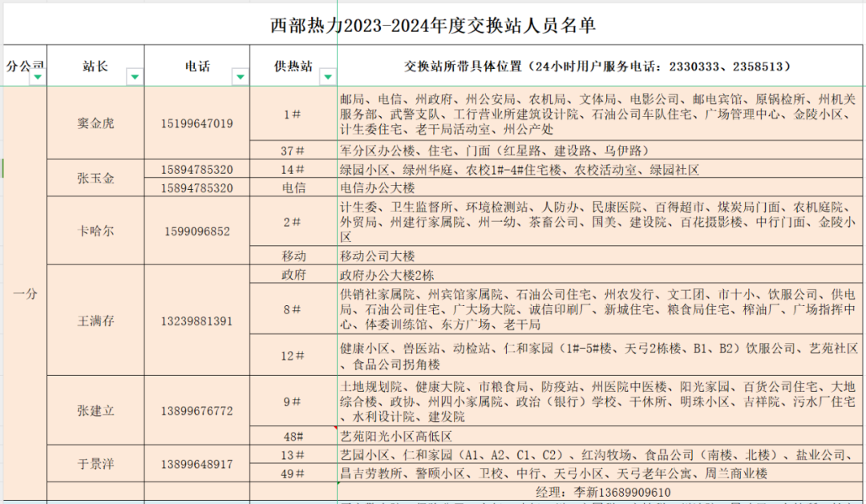866x504 pixels.
Task: Select the heating station cell 37#
Action: point(293,150)
